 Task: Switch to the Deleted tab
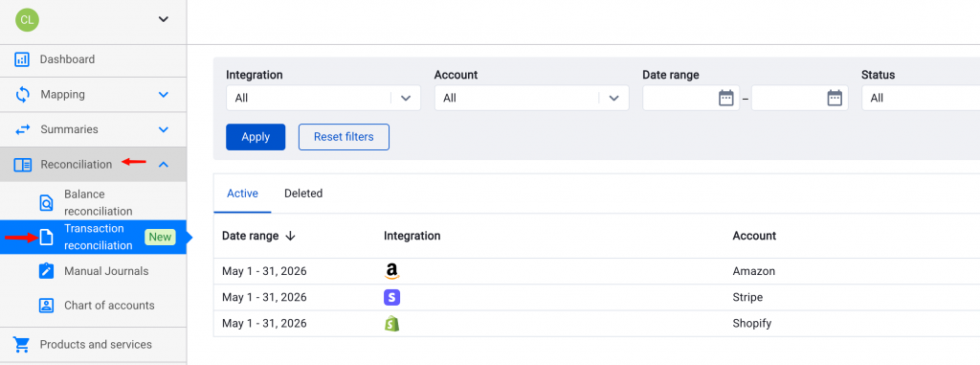(x=303, y=194)
